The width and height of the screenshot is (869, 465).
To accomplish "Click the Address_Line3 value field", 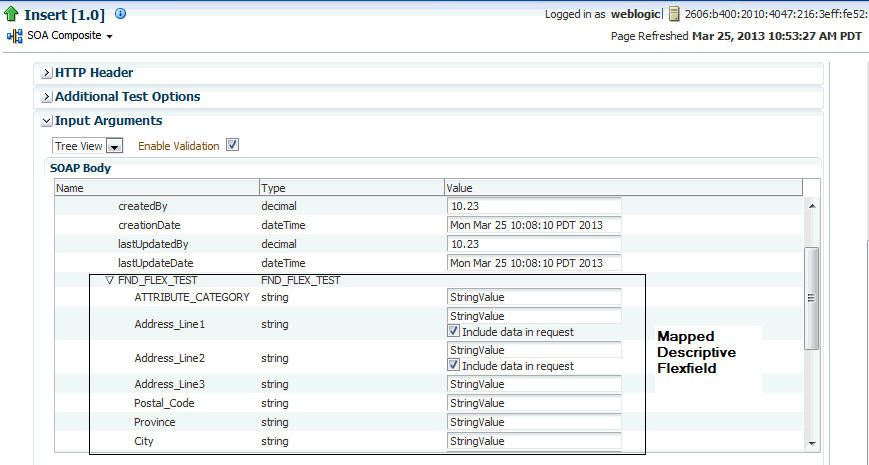I will (x=534, y=384).
